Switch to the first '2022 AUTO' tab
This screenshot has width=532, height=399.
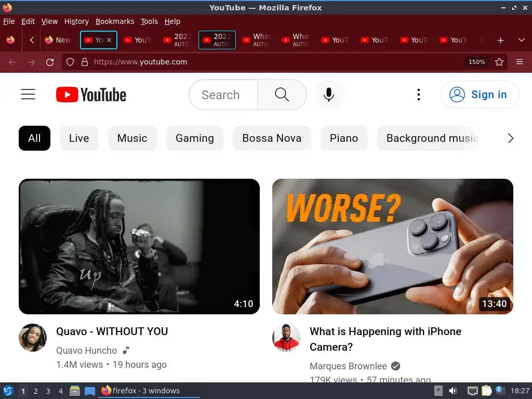(x=178, y=40)
